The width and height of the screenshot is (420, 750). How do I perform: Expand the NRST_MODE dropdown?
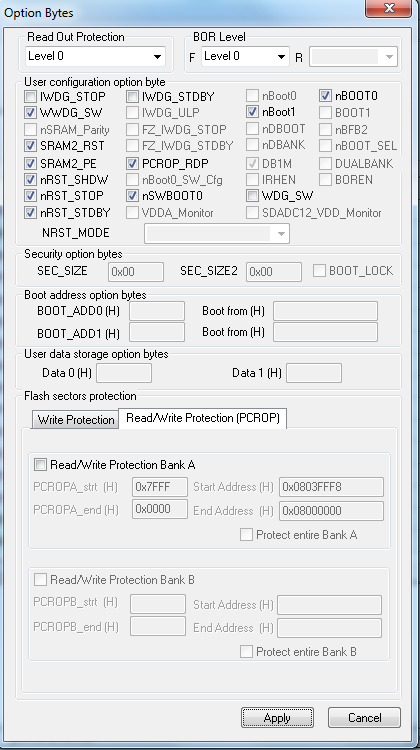tap(217, 233)
